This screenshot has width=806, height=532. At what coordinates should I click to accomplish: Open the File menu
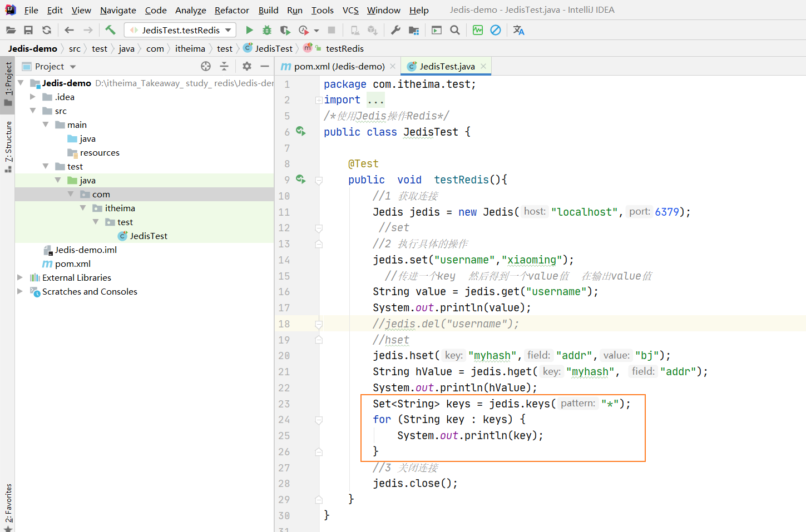pos(31,10)
